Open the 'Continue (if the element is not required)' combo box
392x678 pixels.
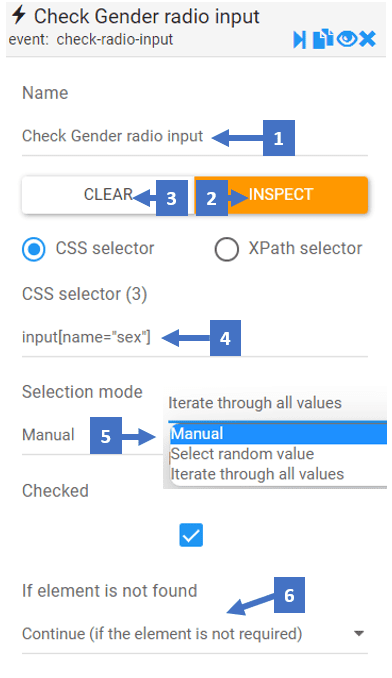(195, 634)
